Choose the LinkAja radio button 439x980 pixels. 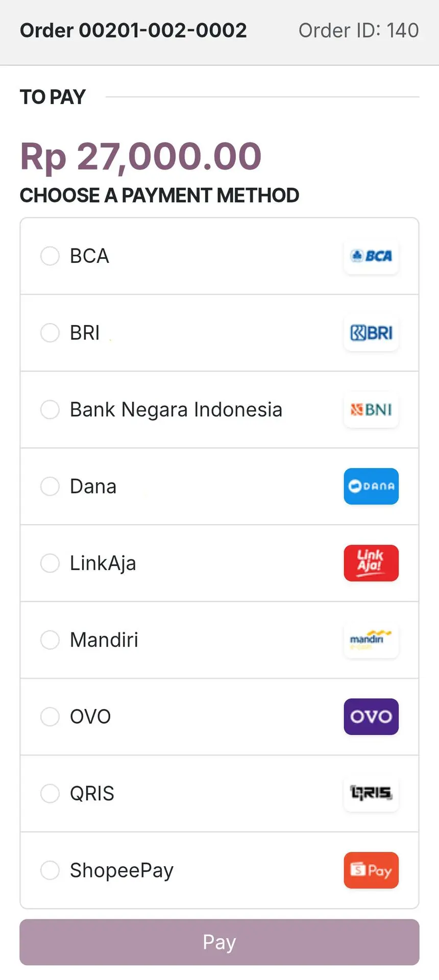click(x=50, y=563)
